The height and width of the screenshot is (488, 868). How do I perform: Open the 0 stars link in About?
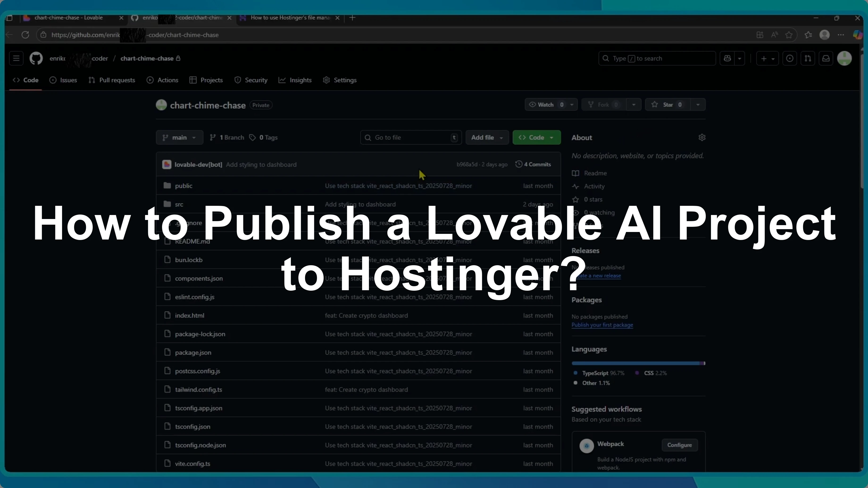coord(587,199)
